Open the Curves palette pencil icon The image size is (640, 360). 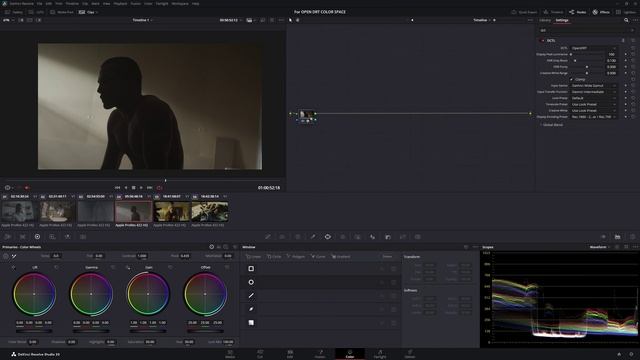(268, 237)
